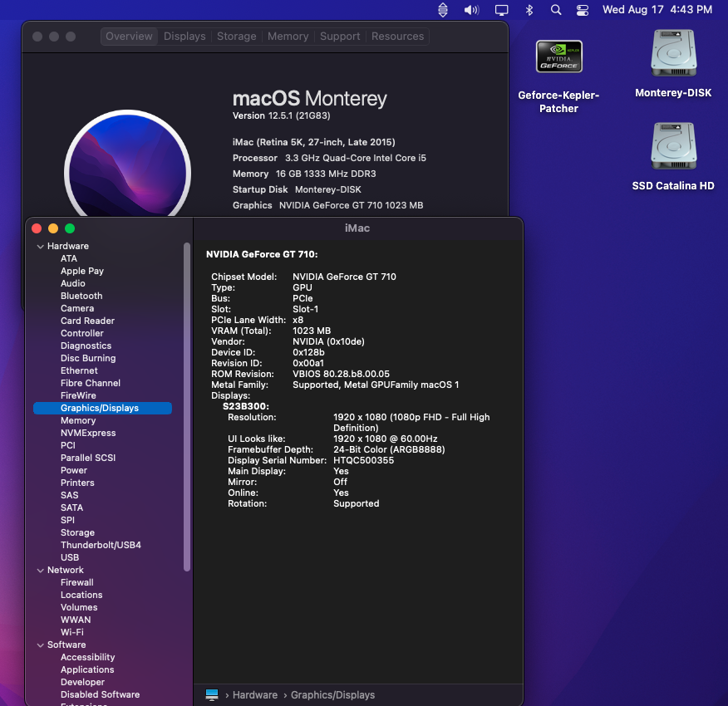728x706 pixels.
Task: Switch to the Resources tab
Action: tap(397, 37)
